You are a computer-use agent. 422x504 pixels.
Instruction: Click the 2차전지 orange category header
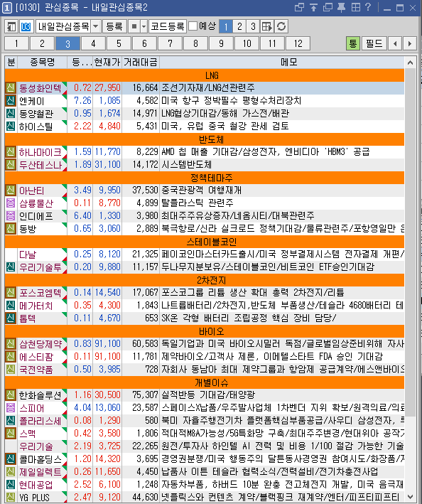click(x=205, y=280)
